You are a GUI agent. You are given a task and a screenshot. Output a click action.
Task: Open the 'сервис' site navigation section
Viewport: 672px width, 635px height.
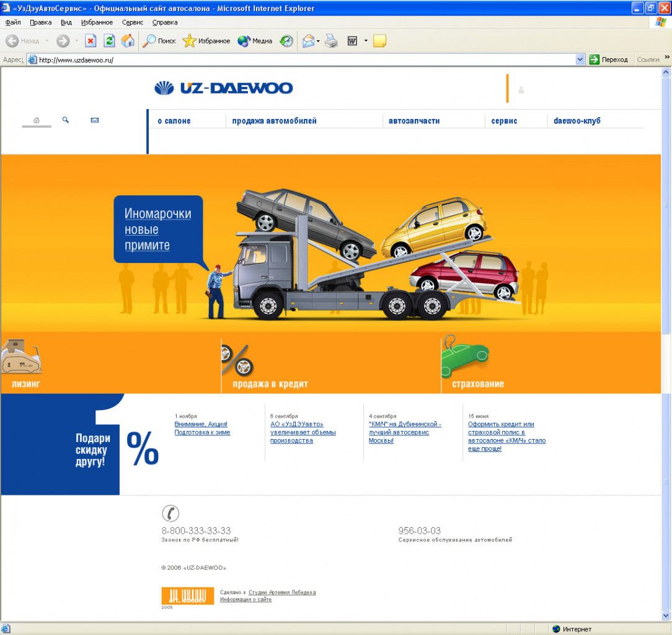[x=504, y=121]
